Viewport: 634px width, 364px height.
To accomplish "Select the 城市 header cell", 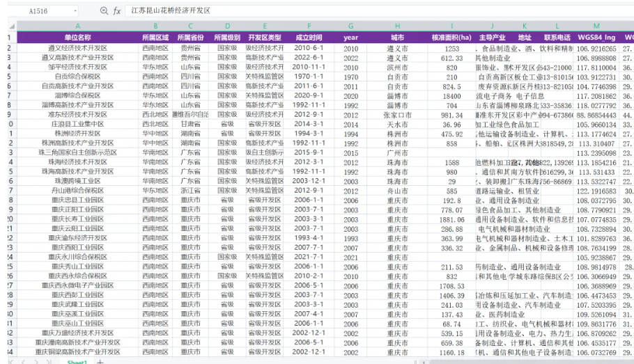I will pos(397,38).
